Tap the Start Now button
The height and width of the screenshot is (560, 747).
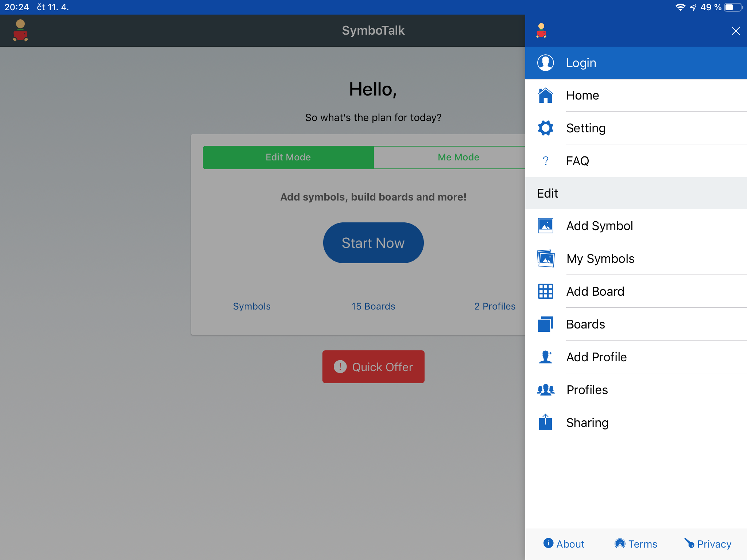click(x=373, y=243)
